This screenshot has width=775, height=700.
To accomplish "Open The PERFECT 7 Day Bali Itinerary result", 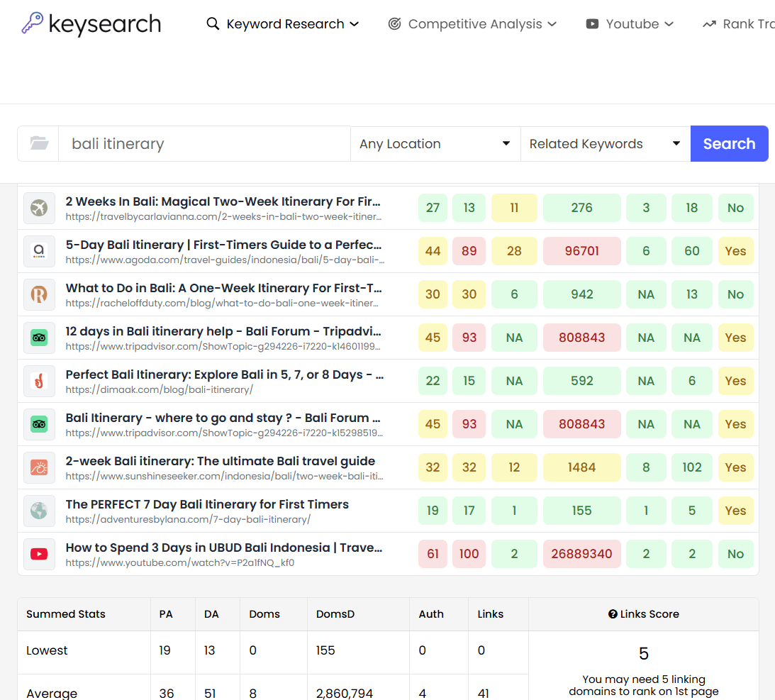I will [x=207, y=504].
